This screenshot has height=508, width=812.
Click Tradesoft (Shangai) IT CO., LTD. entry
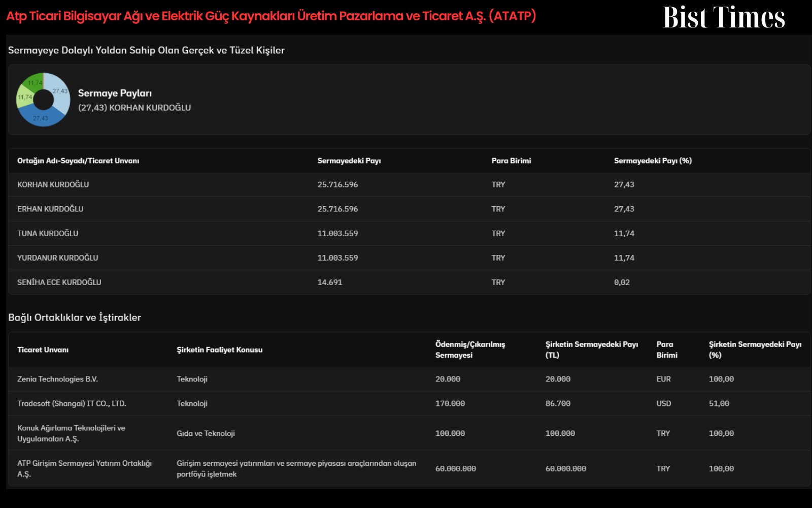coord(72,403)
